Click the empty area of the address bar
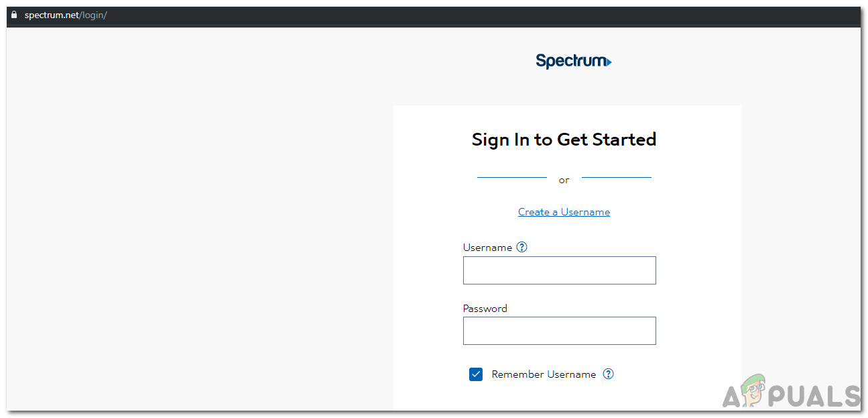 pos(469,15)
